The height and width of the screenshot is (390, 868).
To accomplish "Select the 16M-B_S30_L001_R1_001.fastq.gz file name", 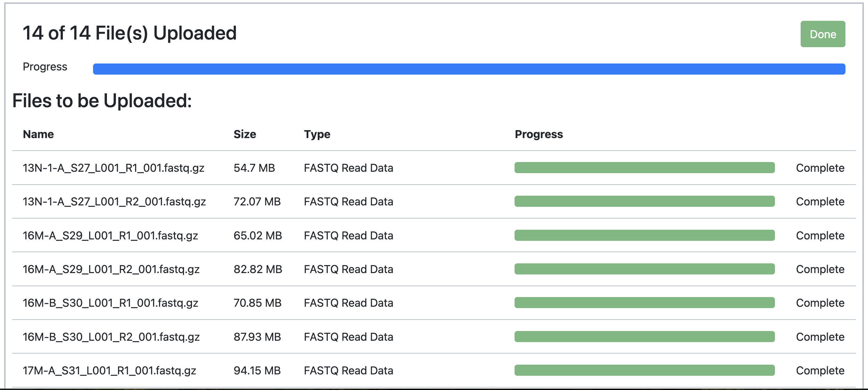I will (110, 303).
